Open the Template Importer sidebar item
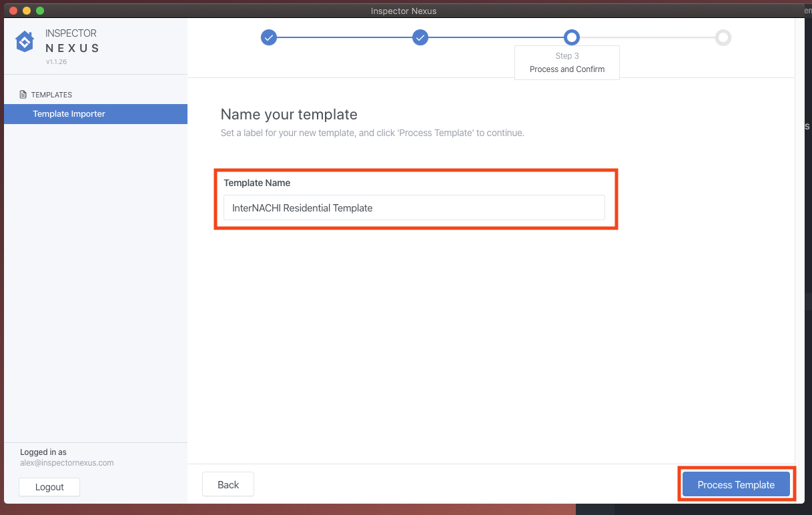 click(x=69, y=114)
